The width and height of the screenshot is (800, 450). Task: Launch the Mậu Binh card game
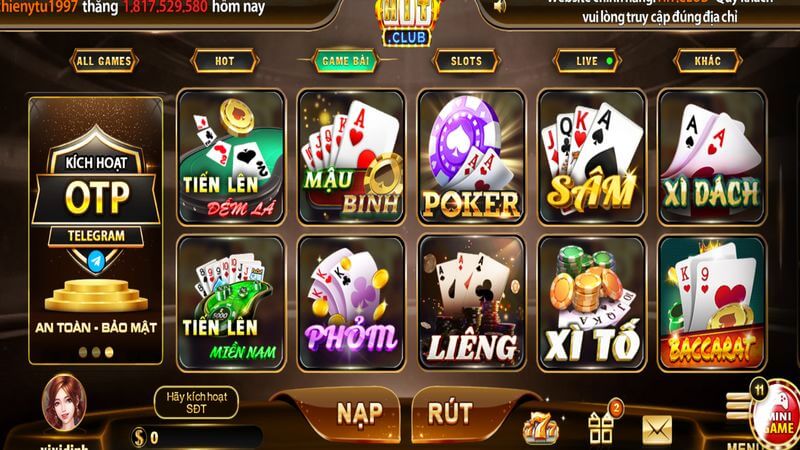pyautogui.click(x=351, y=157)
